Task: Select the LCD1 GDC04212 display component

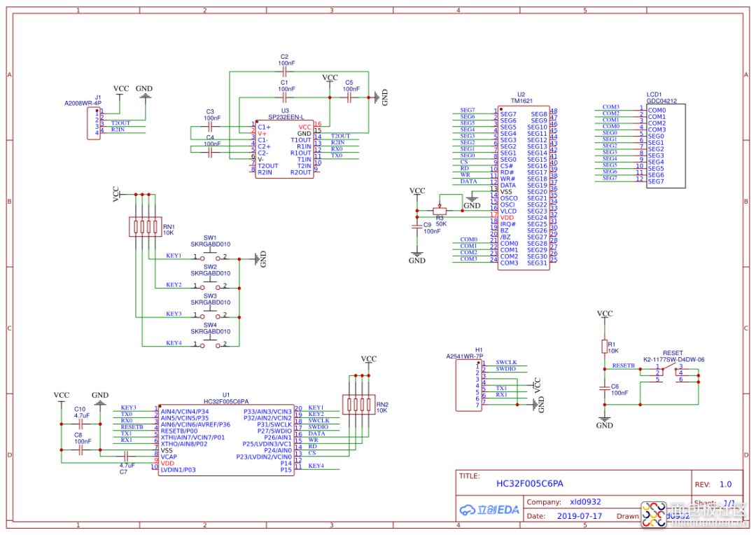Action: point(666,146)
